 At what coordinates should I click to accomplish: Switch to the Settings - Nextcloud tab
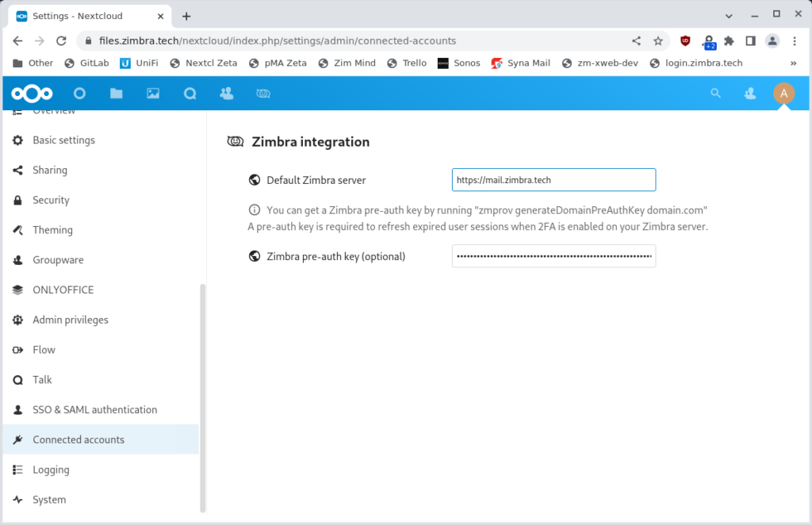point(87,15)
